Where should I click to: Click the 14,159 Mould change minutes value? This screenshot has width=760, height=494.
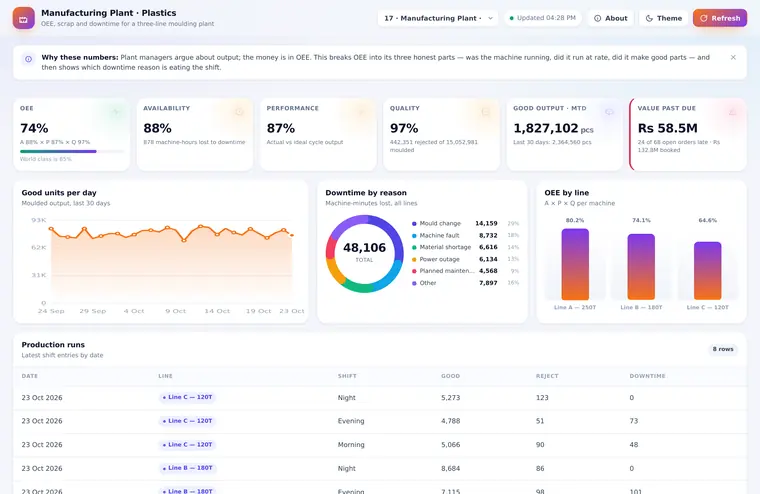pos(486,223)
